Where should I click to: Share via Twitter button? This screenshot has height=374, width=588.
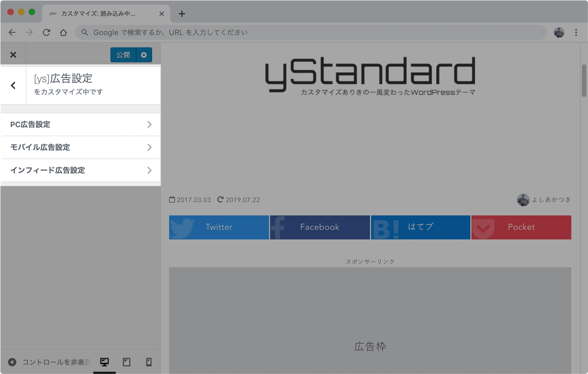tap(219, 227)
